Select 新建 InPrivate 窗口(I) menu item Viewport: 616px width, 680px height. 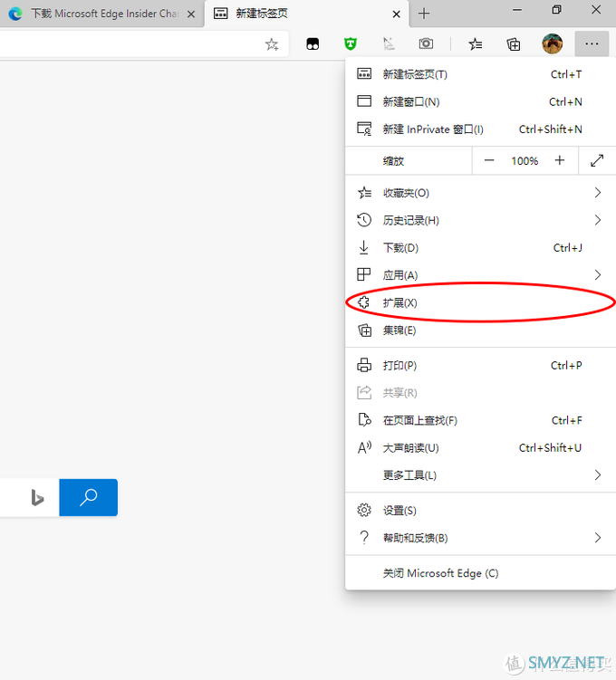click(481, 129)
